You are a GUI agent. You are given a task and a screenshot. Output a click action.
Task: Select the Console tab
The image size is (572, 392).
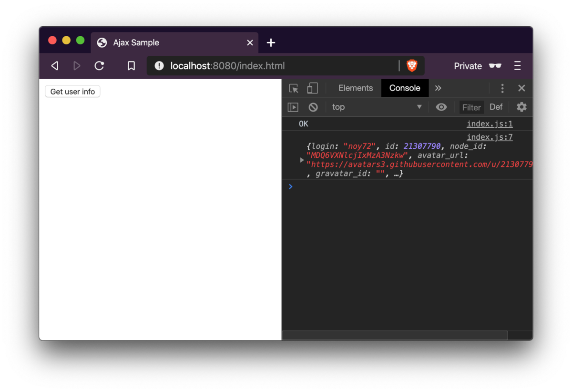click(x=405, y=88)
